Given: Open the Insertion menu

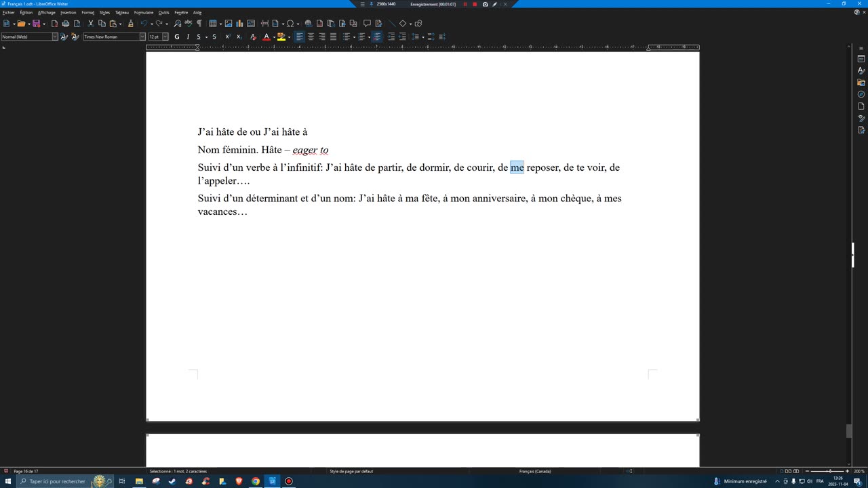Looking at the screenshot, I should [x=68, y=12].
